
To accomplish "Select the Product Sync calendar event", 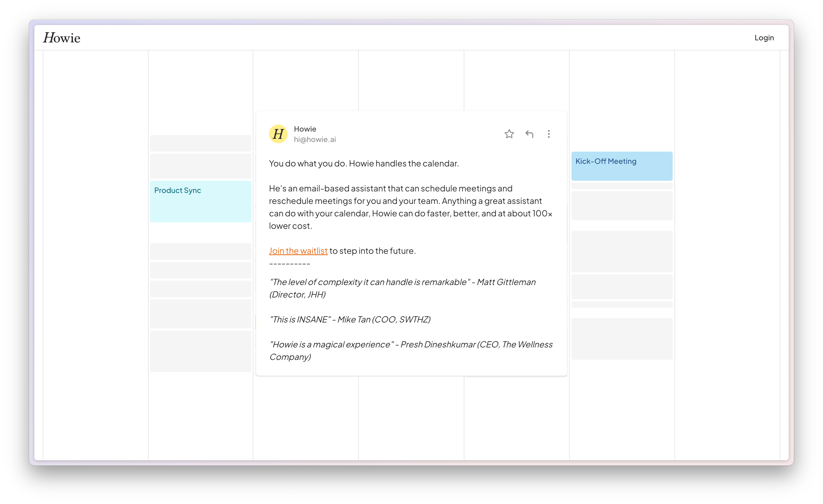I will pyautogui.click(x=200, y=201).
